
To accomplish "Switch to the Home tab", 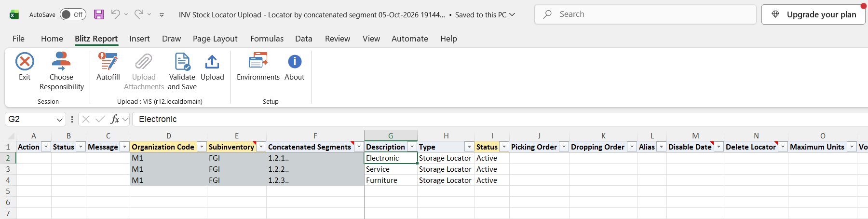I will pyautogui.click(x=52, y=39).
